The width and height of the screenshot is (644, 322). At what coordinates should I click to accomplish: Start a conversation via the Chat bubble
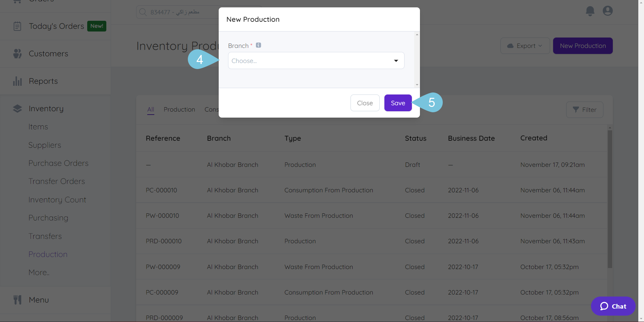pos(613,306)
